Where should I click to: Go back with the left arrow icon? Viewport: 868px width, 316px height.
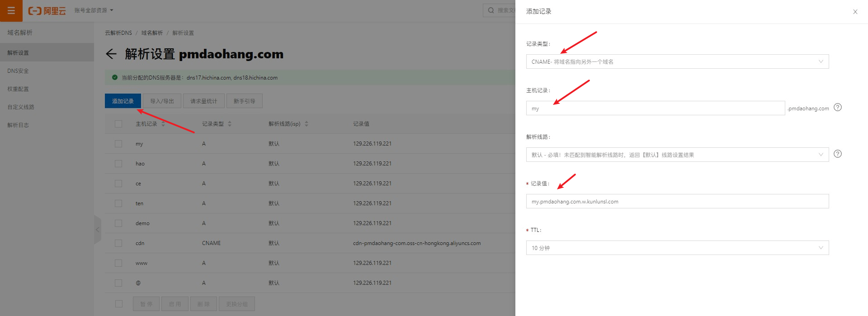pos(111,54)
